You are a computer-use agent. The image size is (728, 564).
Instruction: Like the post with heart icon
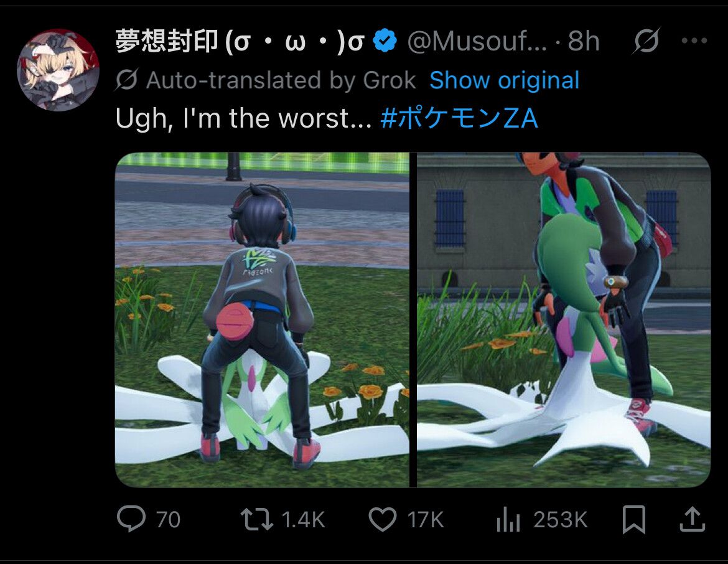pos(383,519)
